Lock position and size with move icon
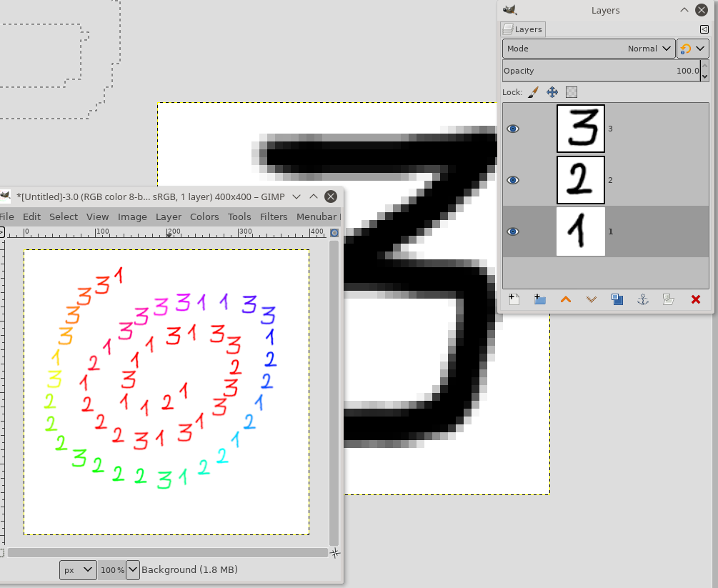The height and width of the screenshot is (588, 718). point(552,92)
